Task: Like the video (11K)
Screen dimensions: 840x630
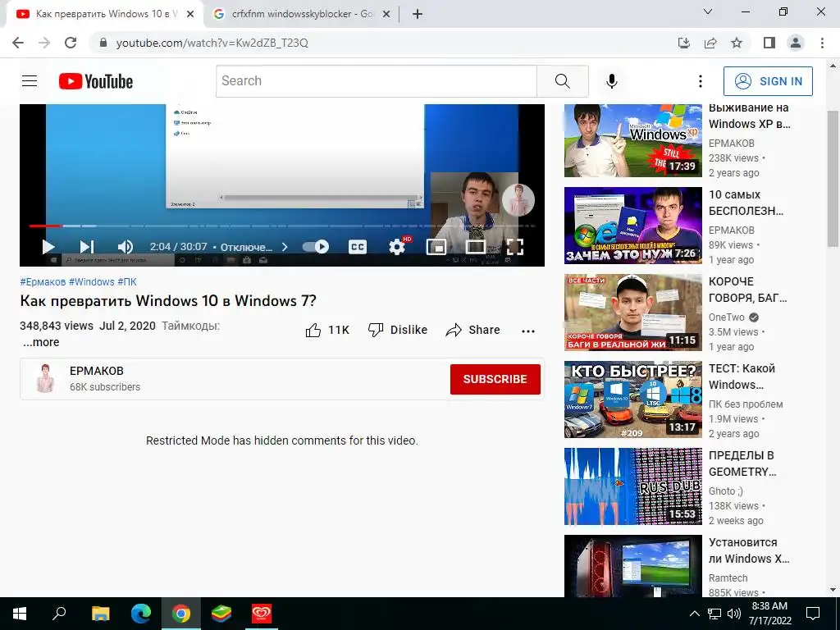Action: [x=327, y=330]
